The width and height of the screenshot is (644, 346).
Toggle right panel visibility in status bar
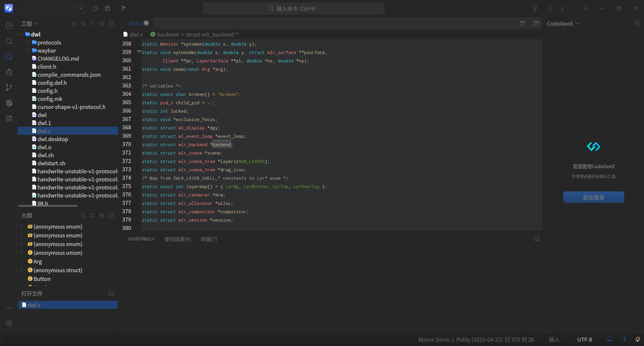pos(624,339)
